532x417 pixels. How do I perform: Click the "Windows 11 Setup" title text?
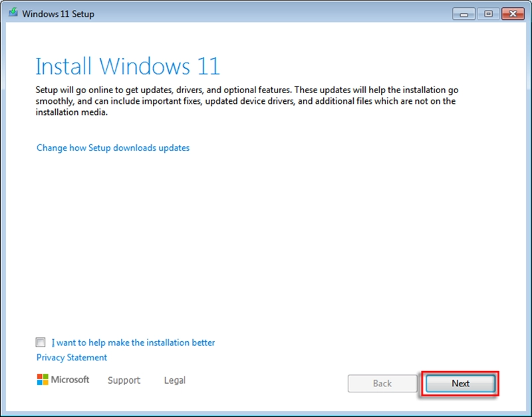coord(58,14)
